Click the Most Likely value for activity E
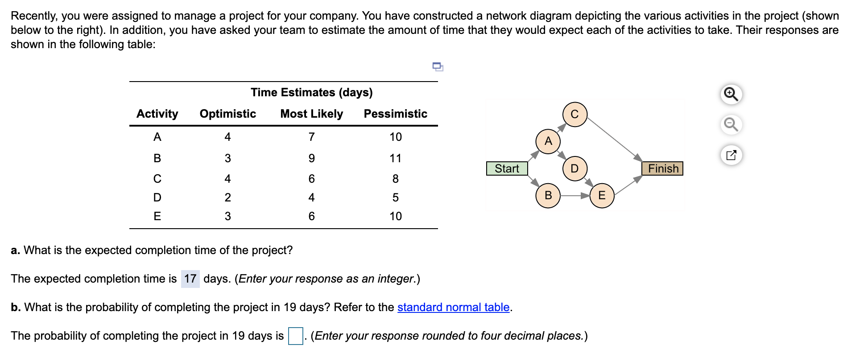The height and width of the screenshot is (353, 868). point(313,216)
